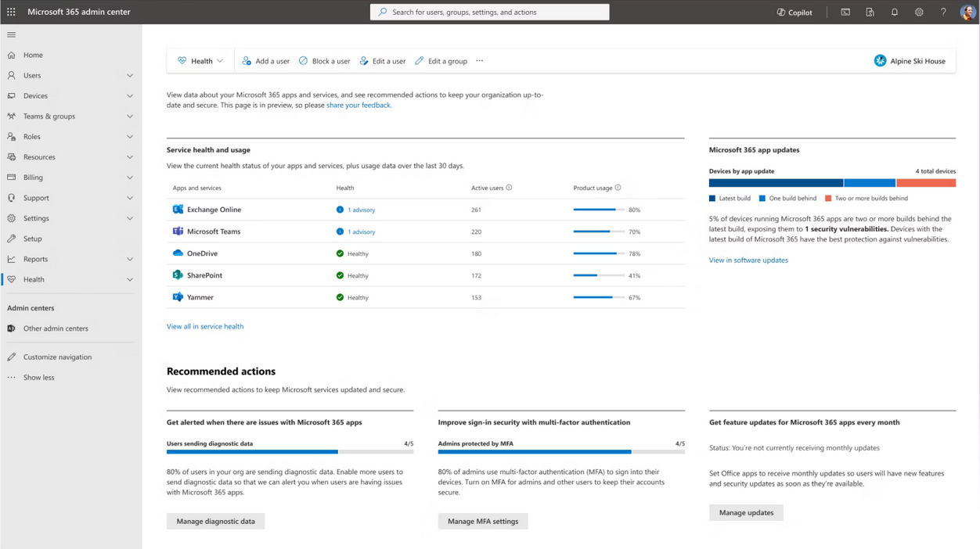Screen dimensions: 980x549
Task: Click the what's new document icon
Action: pos(870,12)
